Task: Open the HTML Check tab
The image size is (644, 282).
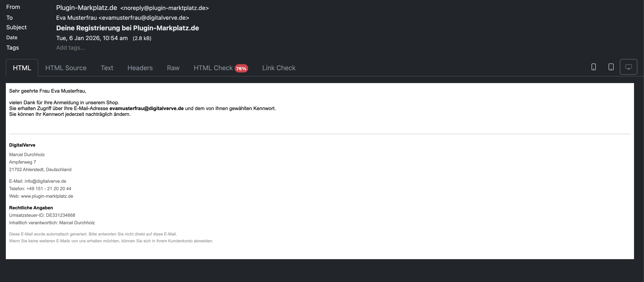Action: coord(213,68)
